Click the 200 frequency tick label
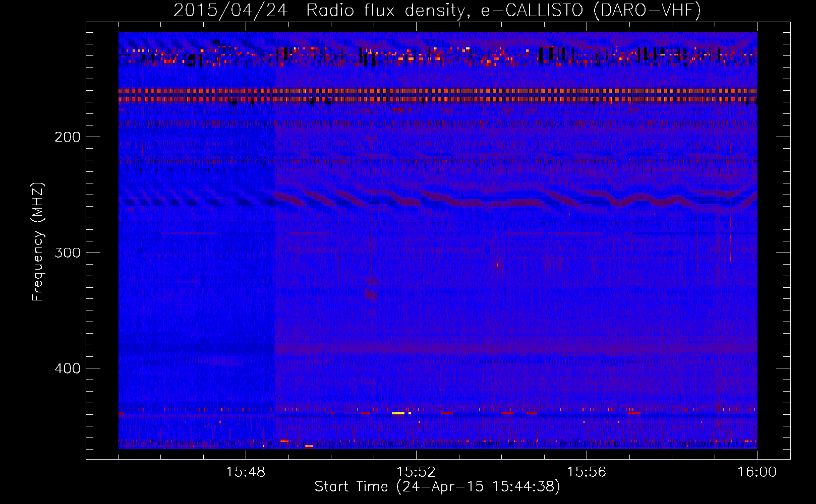This screenshot has height=504, width=816. pyautogui.click(x=68, y=137)
